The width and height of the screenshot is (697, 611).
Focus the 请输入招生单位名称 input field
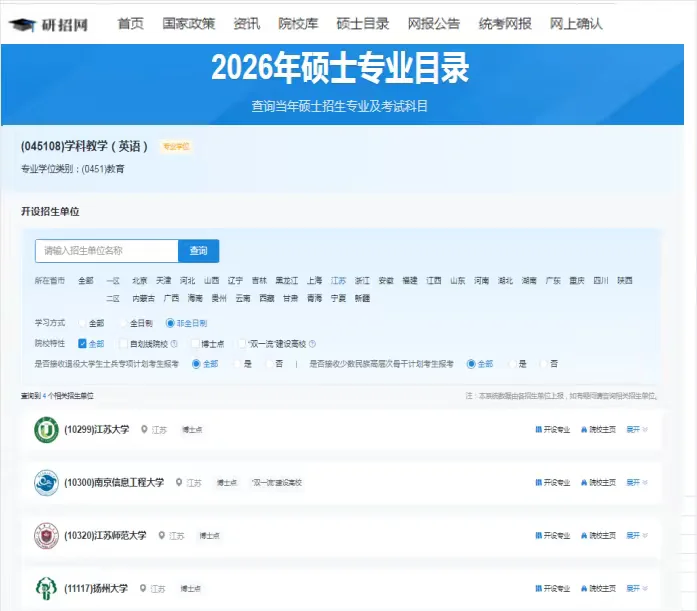107,251
